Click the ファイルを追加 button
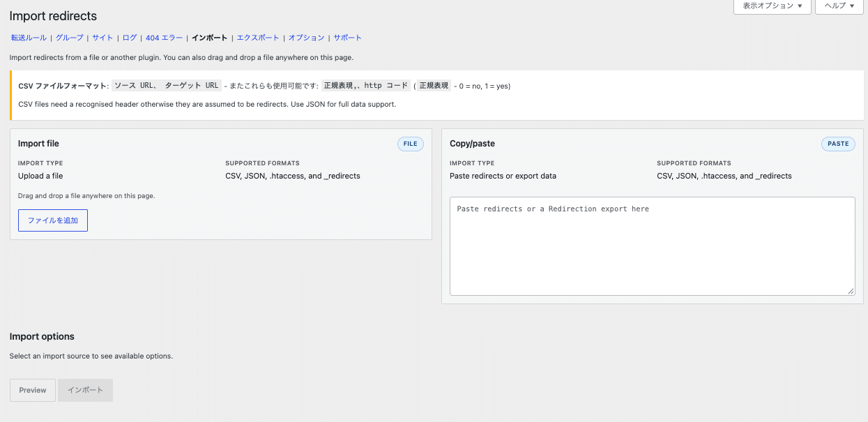The width and height of the screenshot is (868, 422). click(53, 220)
